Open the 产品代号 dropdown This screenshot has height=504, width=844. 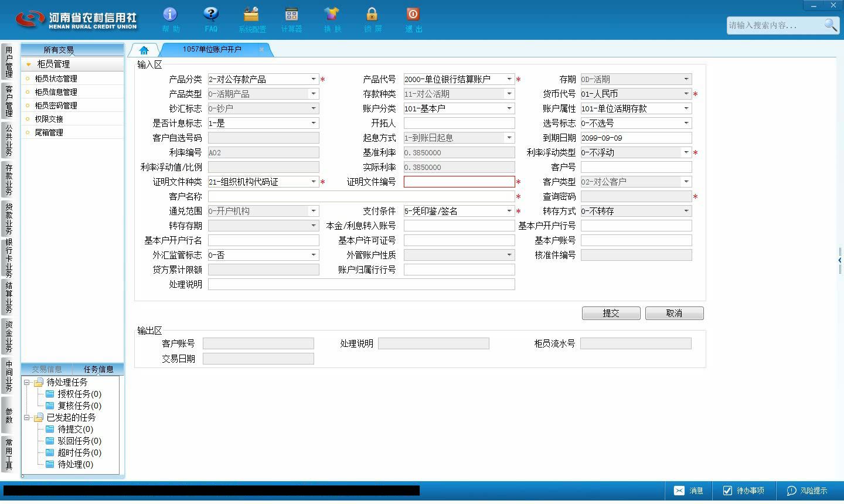[509, 79]
